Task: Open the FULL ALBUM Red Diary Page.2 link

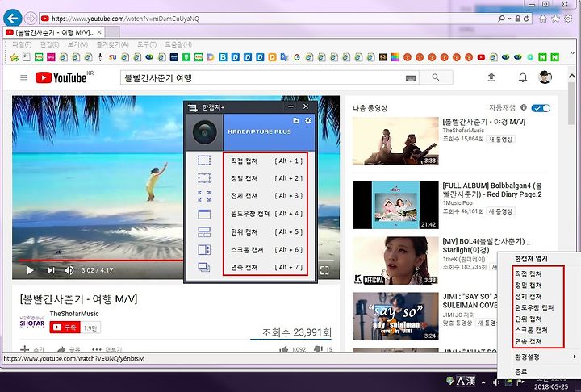Action: pyautogui.click(x=492, y=190)
